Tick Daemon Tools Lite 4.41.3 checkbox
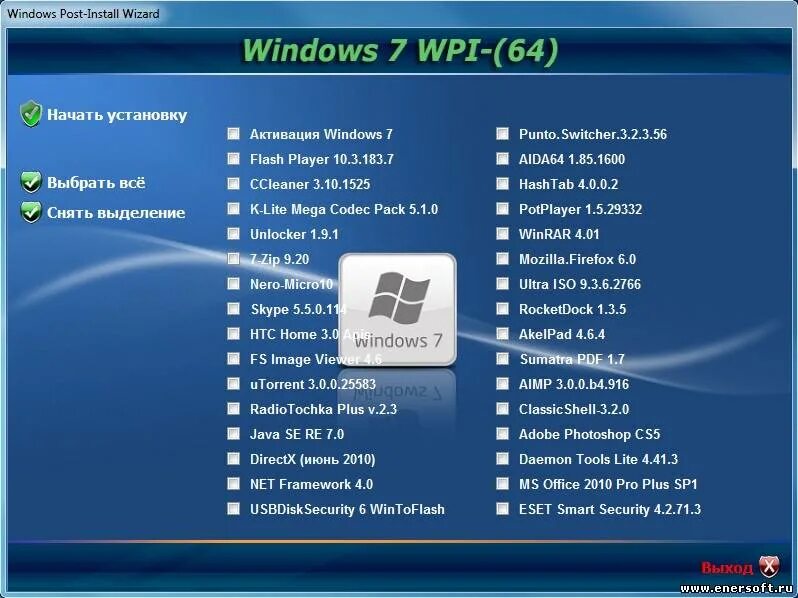798x598 pixels. pos(502,459)
